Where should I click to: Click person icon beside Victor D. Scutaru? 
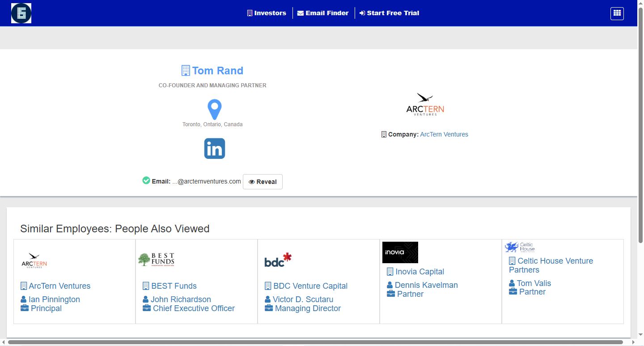tap(268, 299)
